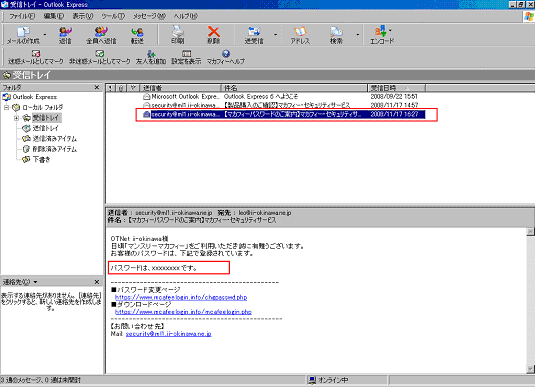The image size is (535, 387).
Task: Click preview pane scrollbar down arrow
Action: click(530, 369)
